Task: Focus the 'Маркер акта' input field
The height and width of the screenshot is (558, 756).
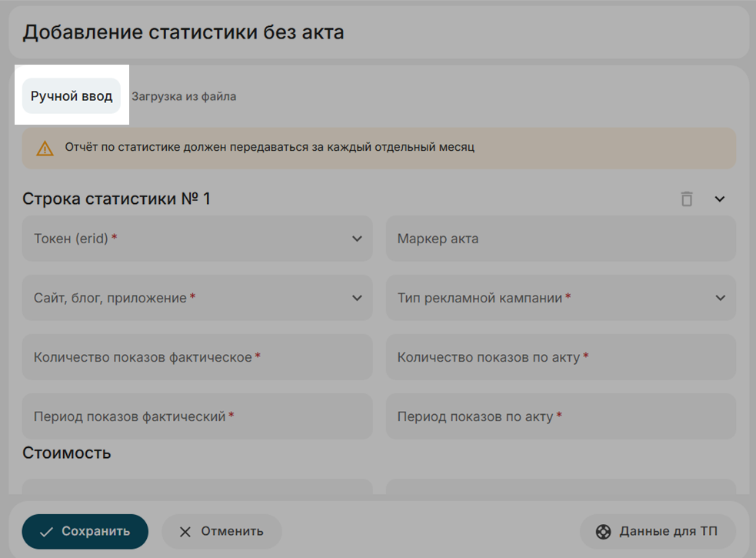Action: pyautogui.click(x=561, y=239)
